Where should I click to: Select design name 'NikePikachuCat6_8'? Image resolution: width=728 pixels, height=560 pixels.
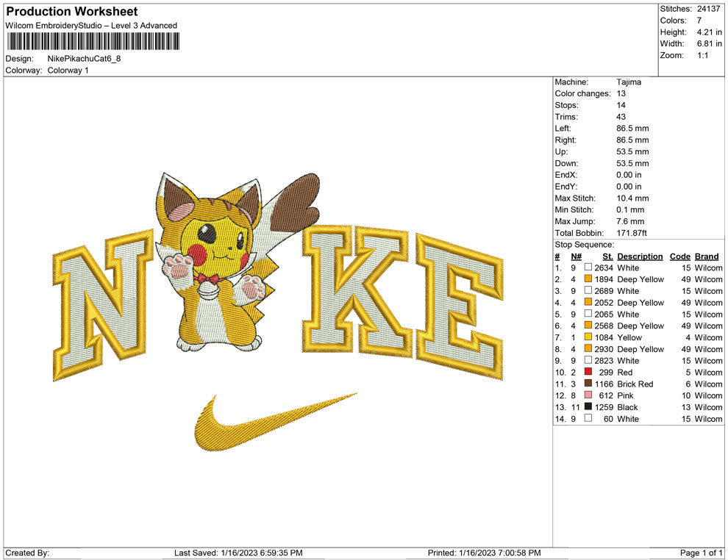pos(84,59)
